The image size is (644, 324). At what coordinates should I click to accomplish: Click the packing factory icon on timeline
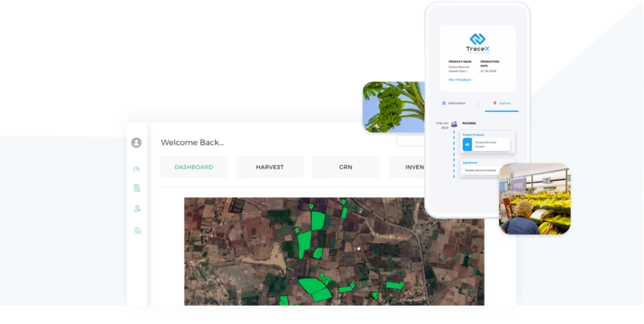[x=454, y=123]
